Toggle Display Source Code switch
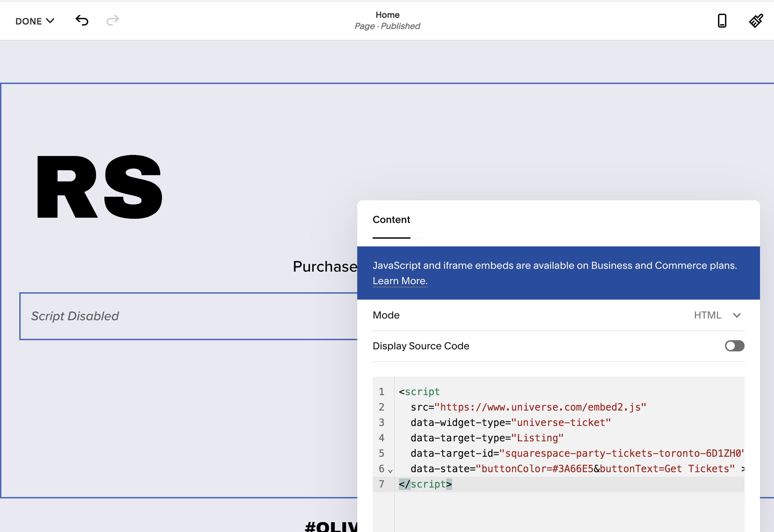This screenshot has height=532, width=774. click(734, 346)
